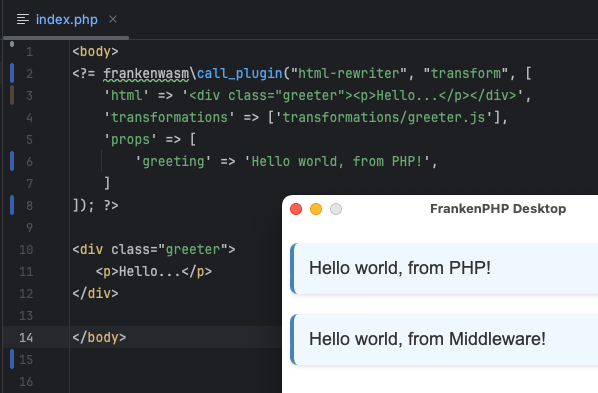
Task: Click the 'html' array key
Action: click(x=127, y=95)
